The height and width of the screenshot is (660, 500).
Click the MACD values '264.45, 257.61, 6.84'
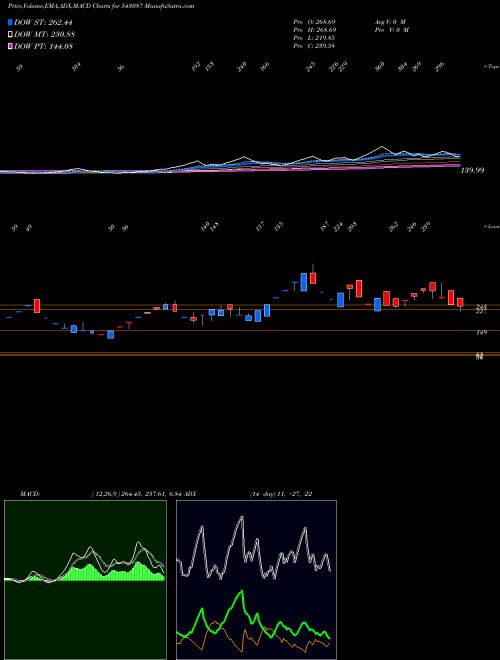pos(155,494)
